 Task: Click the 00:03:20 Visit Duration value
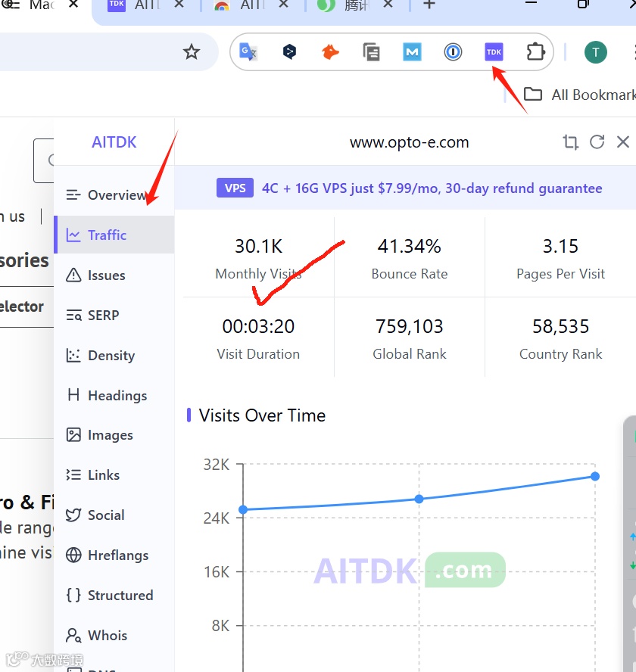click(258, 327)
